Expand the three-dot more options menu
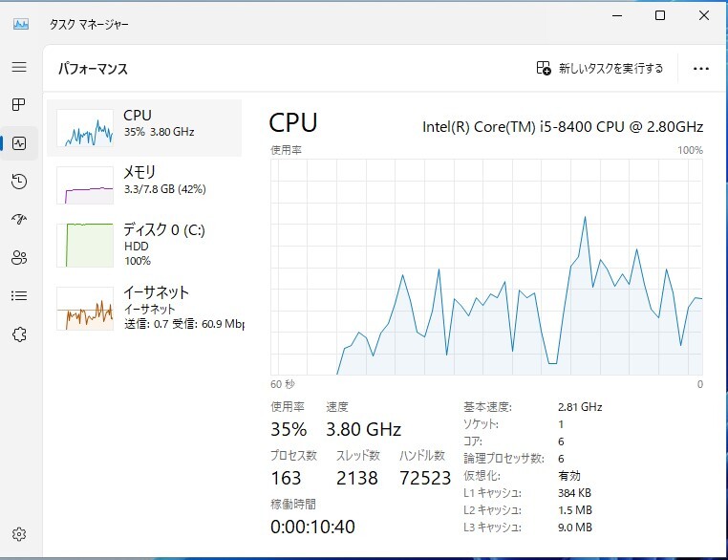The height and width of the screenshot is (560, 728). [701, 69]
